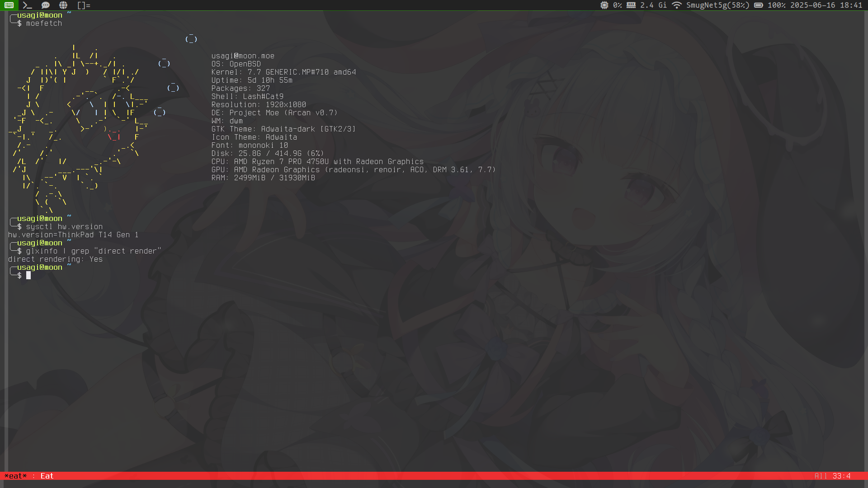
Task: Click the direct rendering: Yes output
Action: pyautogui.click(x=55, y=259)
